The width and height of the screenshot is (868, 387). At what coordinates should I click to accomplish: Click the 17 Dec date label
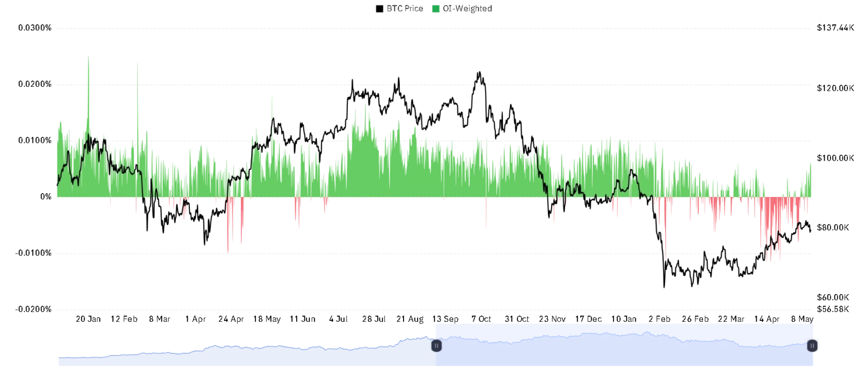(589, 319)
